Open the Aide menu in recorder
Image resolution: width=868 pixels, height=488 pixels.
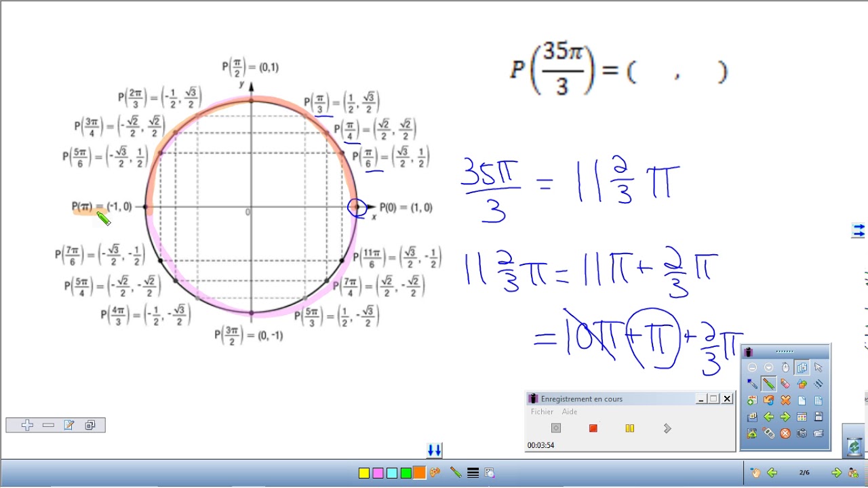click(x=570, y=411)
